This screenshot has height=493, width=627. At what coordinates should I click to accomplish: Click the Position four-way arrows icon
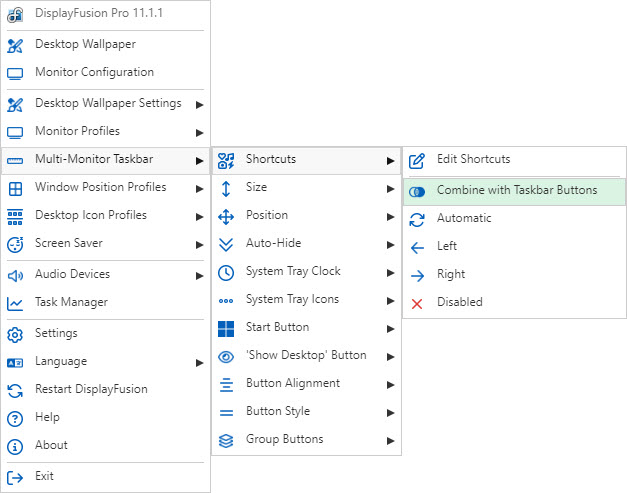coord(226,217)
